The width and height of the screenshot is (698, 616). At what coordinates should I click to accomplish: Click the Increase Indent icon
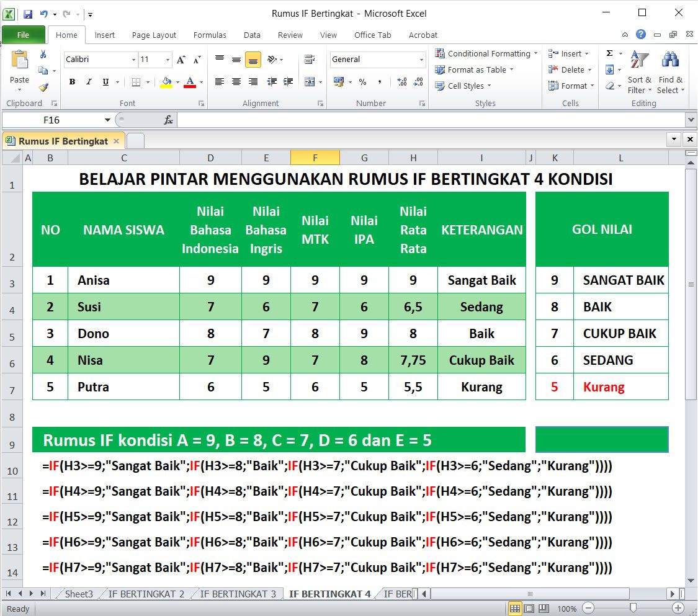coord(288,81)
